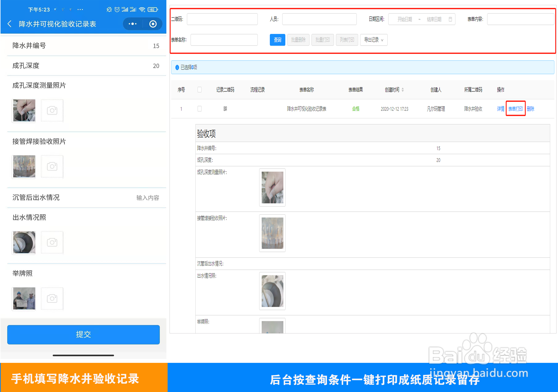The height and width of the screenshot is (392, 558).
Task: Click the 输入内容 field for 沉管后出水情况
Action: point(148,198)
